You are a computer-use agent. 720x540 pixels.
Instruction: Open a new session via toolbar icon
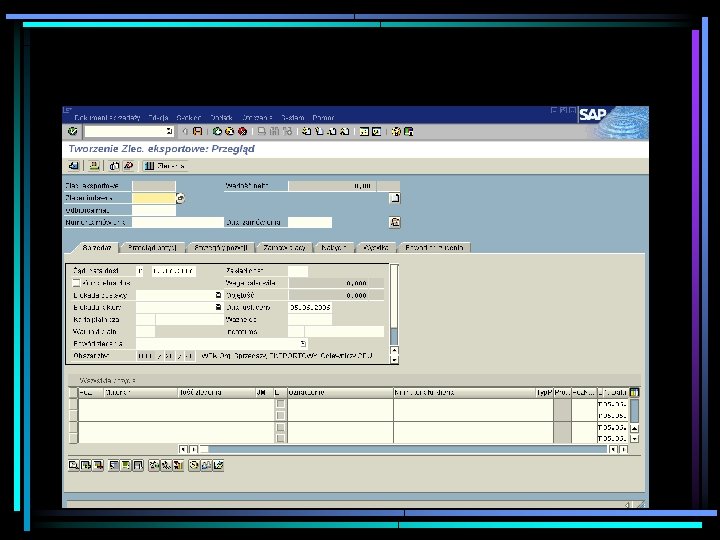coord(364,131)
